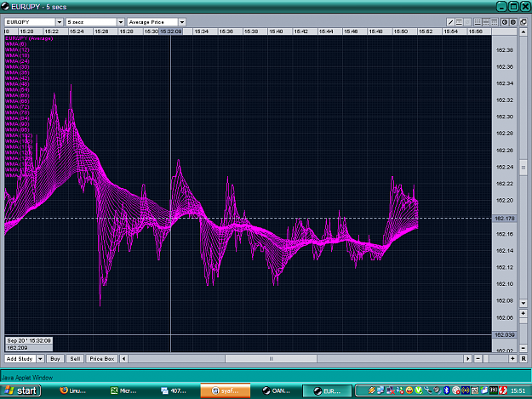Zoom out price scale with minus button
Screen dimensions: 532x399
523,348
